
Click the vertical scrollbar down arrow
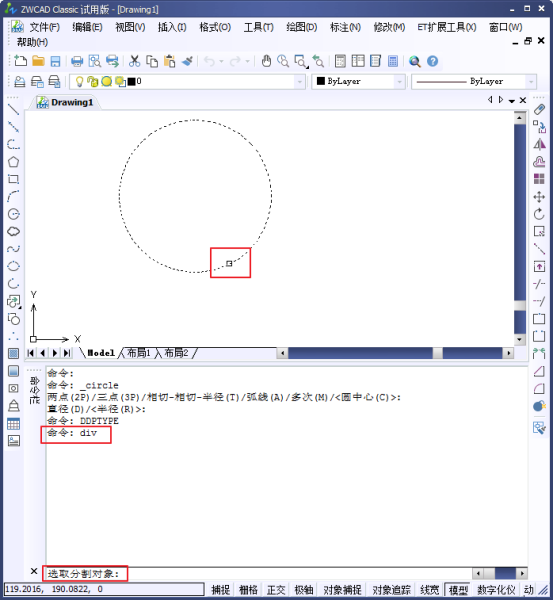pos(519,339)
